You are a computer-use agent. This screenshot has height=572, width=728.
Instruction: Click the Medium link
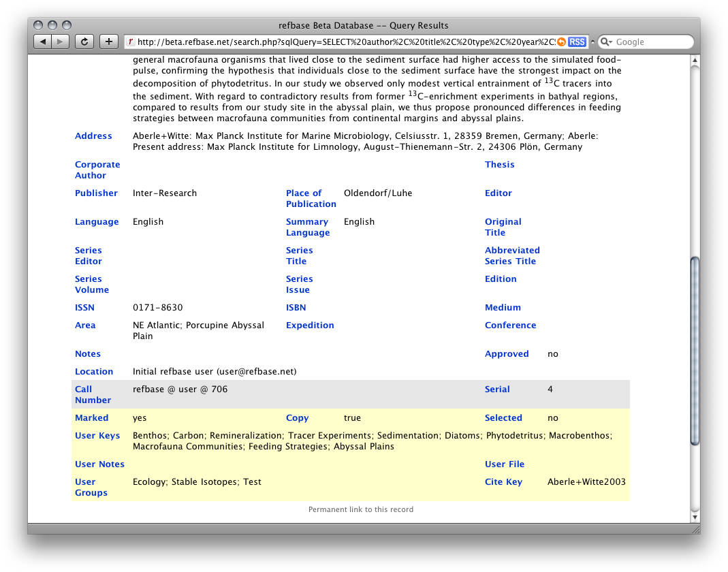point(503,308)
